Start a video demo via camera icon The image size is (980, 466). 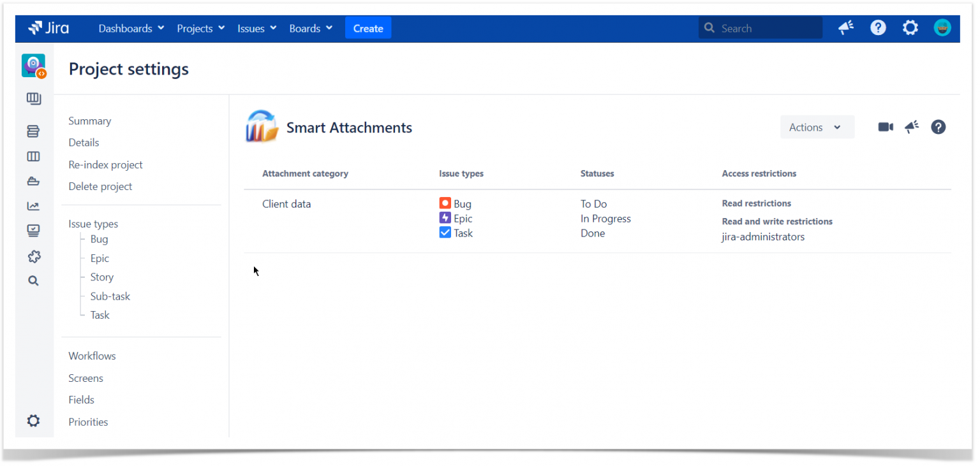click(x=885, y=127)
